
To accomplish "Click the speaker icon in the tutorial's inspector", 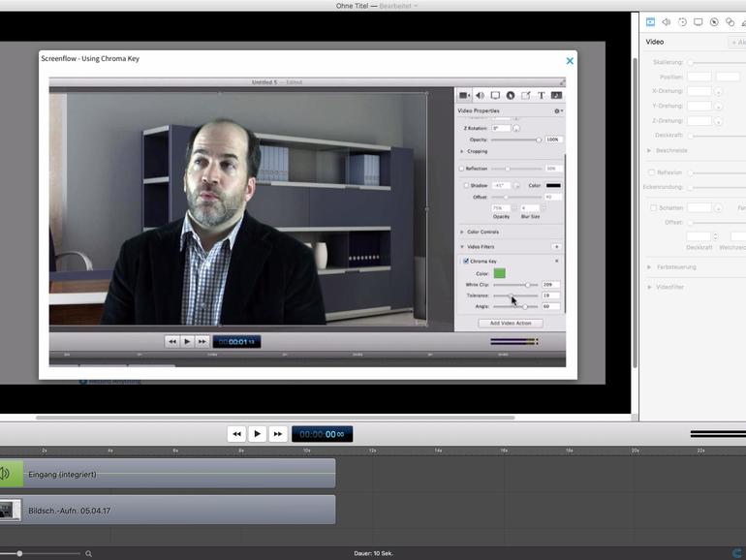I will coord(480,95).
